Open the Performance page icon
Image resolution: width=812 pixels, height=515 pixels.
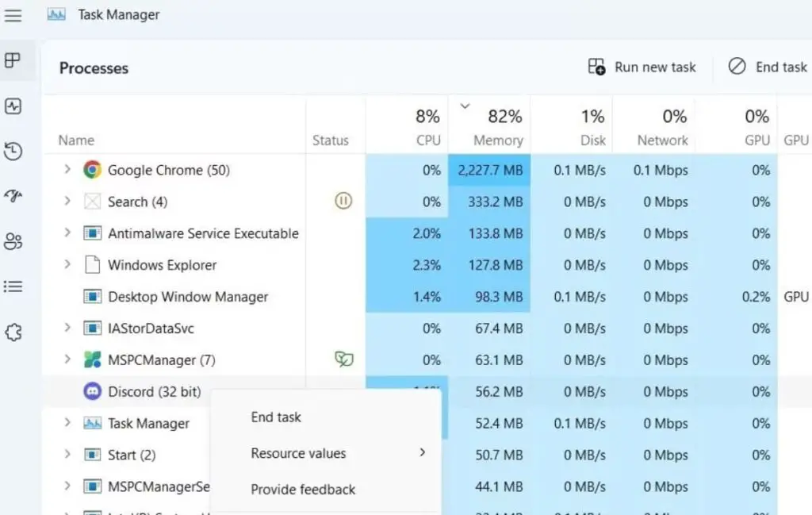point(13,106)
